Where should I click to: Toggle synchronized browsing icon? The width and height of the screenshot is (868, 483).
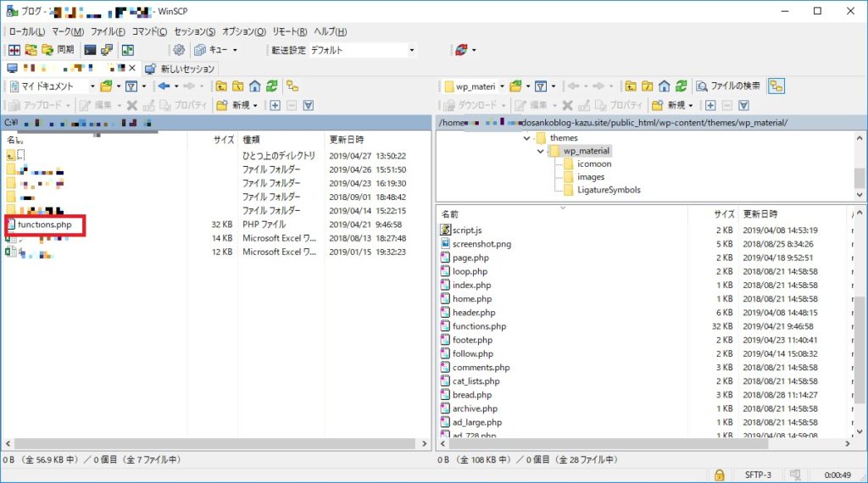[x=128, y=50]
